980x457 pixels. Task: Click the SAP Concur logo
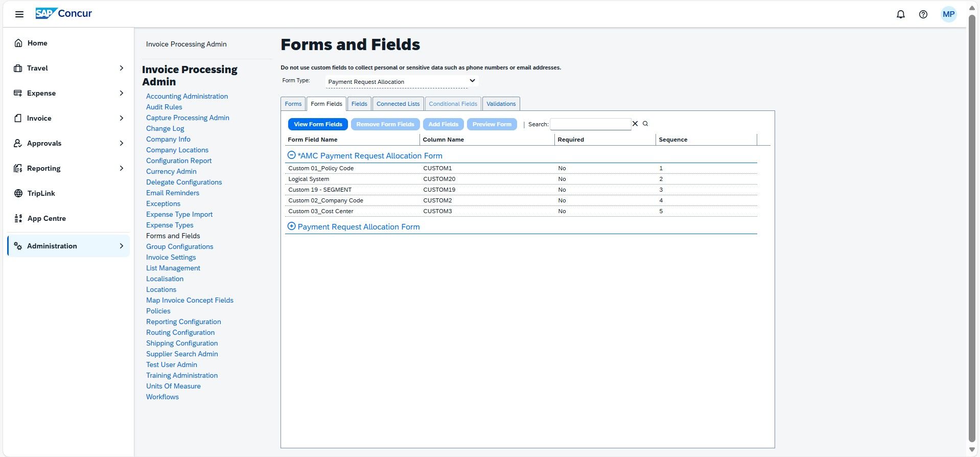(64, 14)
